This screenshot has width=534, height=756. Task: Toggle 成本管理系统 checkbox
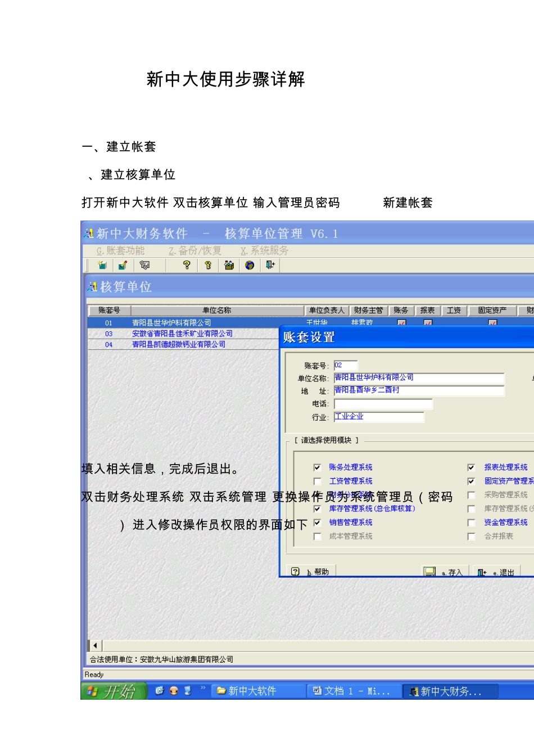click(317, 537)
